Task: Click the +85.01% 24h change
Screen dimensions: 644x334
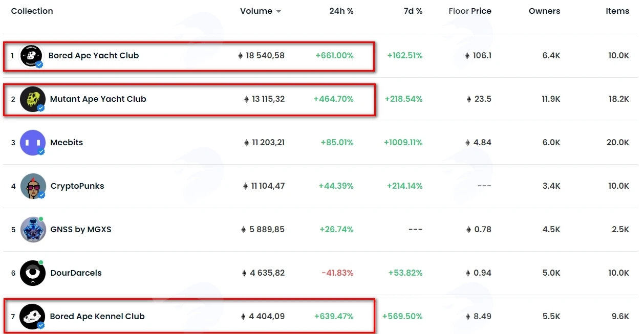Action: point(337,143)
